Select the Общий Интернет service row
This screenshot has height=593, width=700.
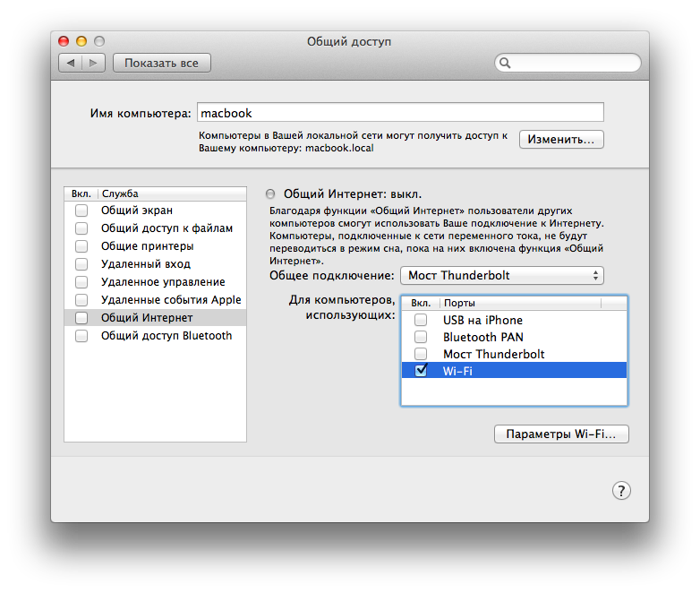pos(156,318)
